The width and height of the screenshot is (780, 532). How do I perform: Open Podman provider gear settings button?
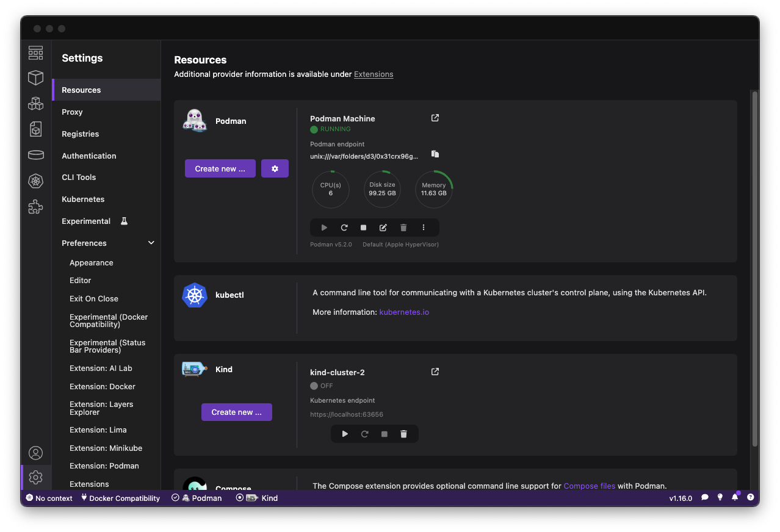275,169
